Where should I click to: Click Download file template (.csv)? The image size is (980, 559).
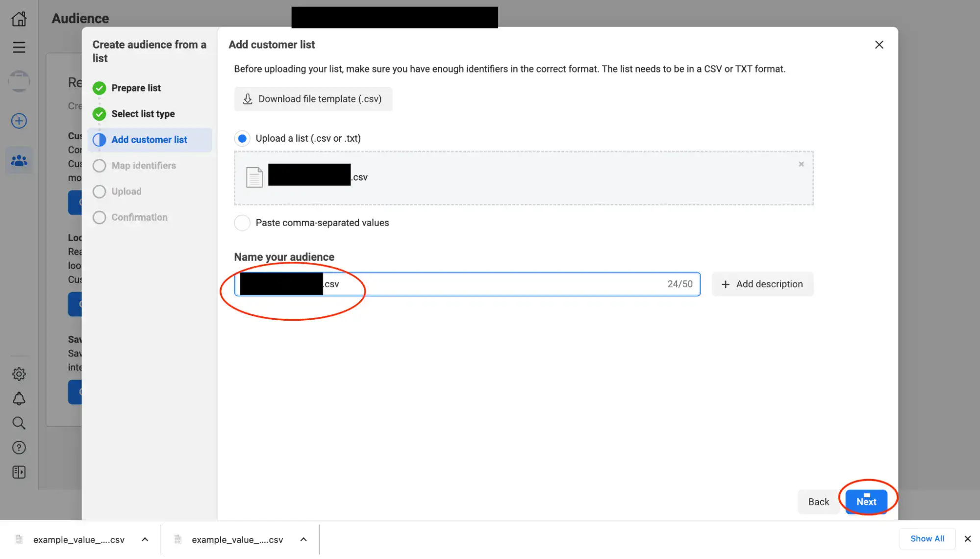(313, 99)
